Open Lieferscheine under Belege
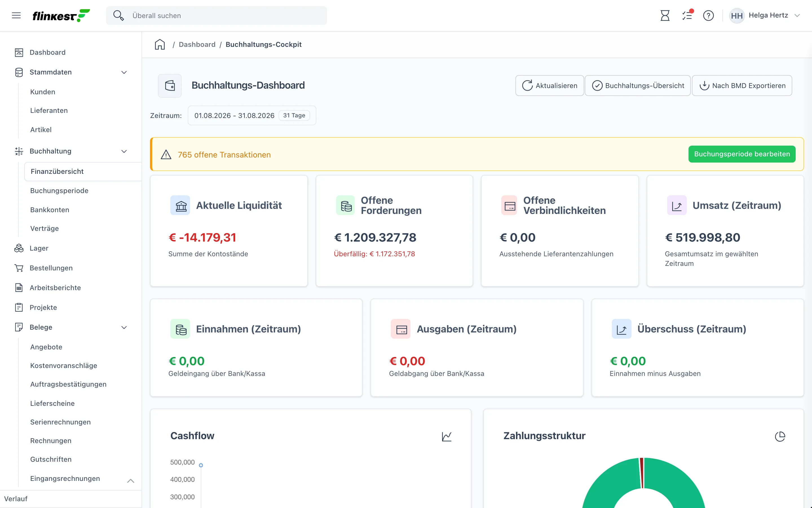812x508 pixels. click(52, 403)
